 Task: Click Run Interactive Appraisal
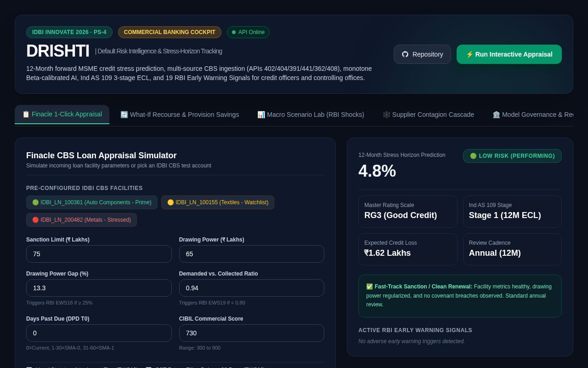pyautogui.click(x=509, y=54)
